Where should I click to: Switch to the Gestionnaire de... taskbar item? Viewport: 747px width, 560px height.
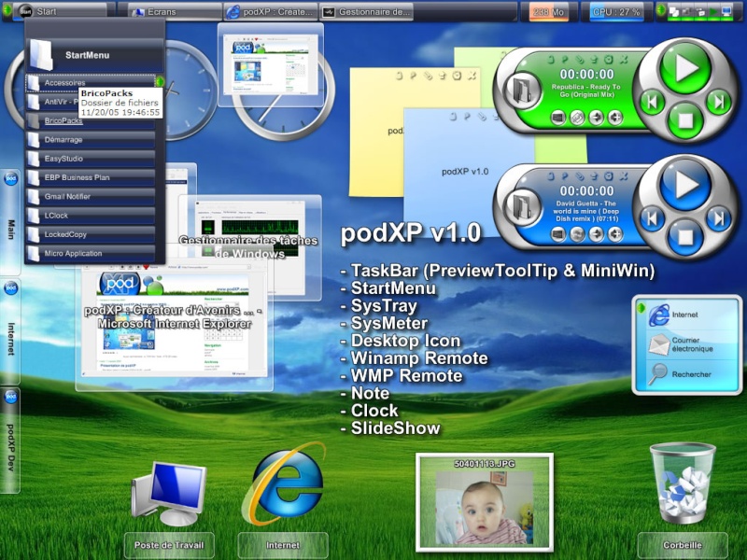[367, 12]
